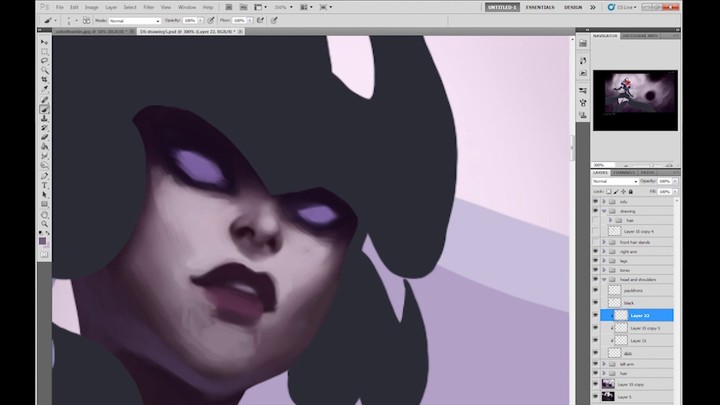Select the History Brush tool
The height and width of the screenshot is (405, 720).
point(45,128)
